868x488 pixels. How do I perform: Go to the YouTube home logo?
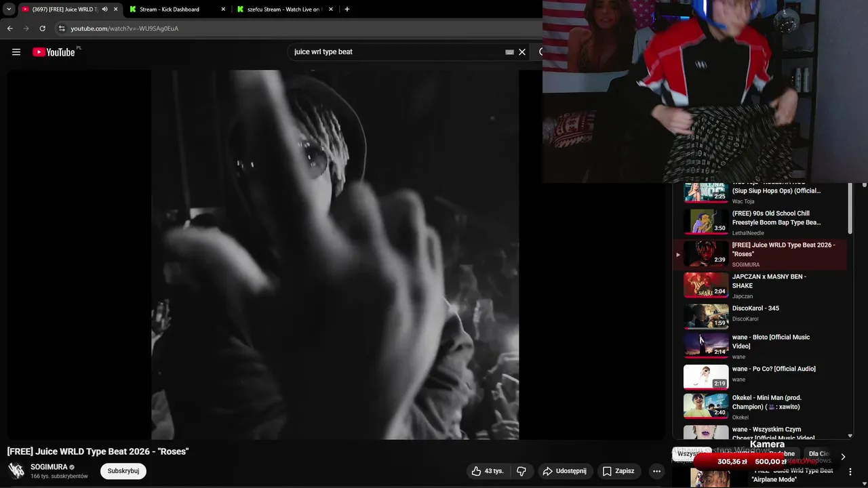(x=54, y=52)
